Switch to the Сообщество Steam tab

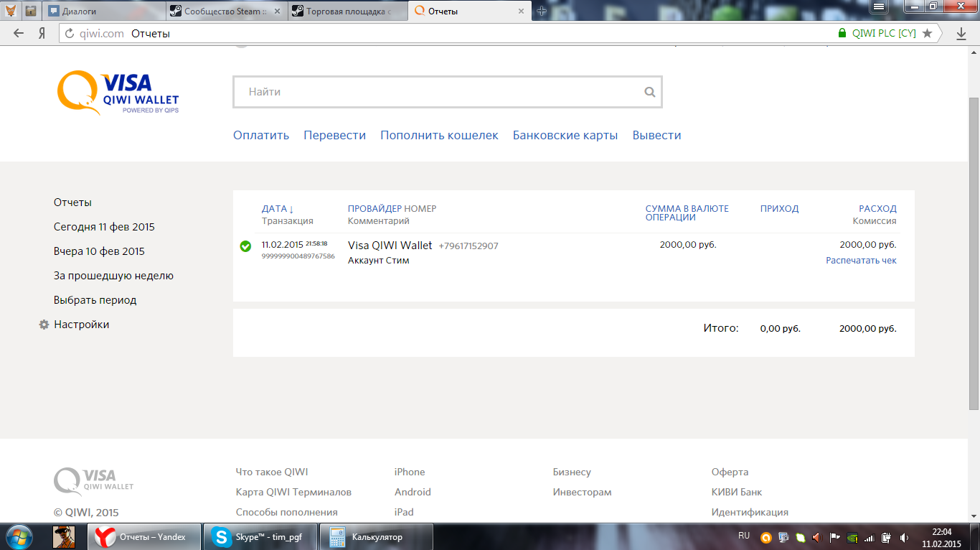227,11
